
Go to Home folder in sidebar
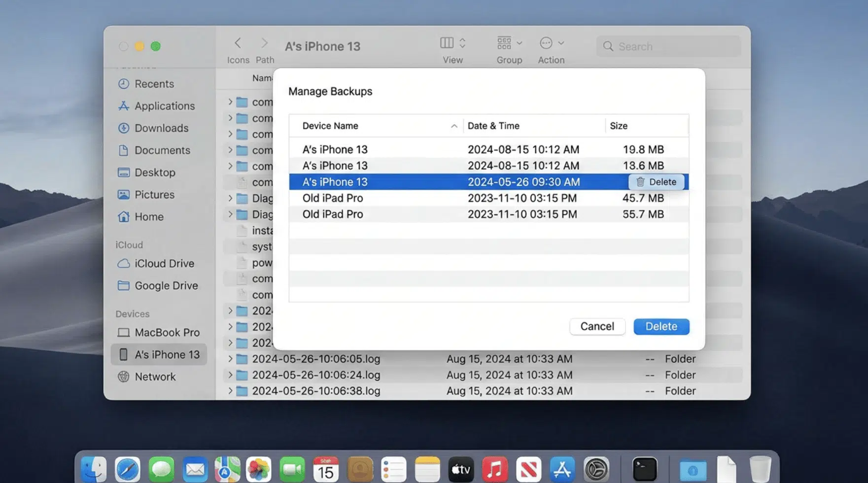(x=140, y=217)
